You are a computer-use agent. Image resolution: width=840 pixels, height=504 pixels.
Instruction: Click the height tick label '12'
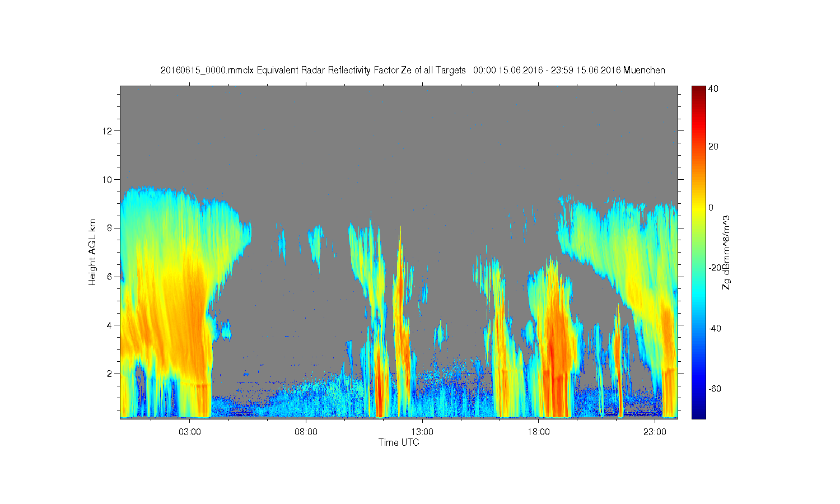click(x=108, y=131)
